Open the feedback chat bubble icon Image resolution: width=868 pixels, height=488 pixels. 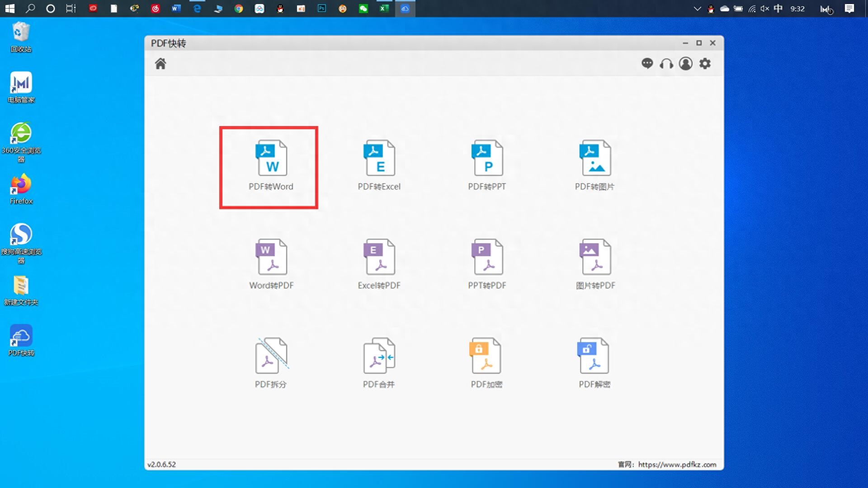coord(647,64)
